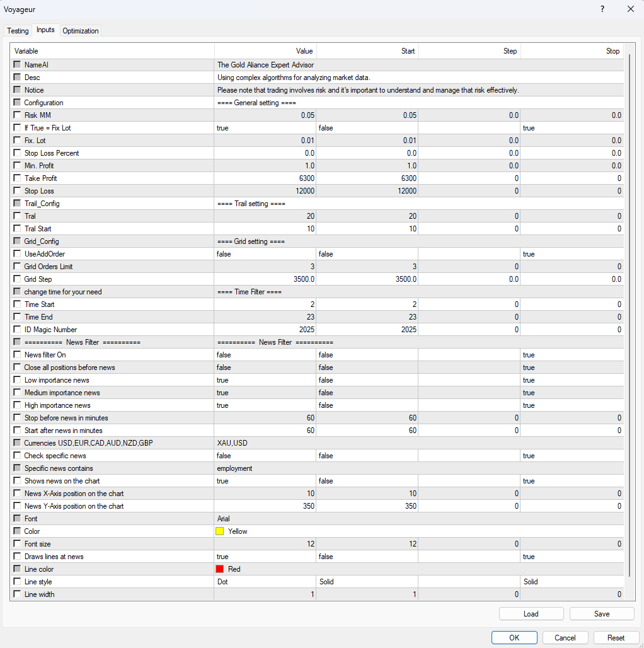Check the Grid Step checkbox
The image size is (644, 648).
(16, 279)
